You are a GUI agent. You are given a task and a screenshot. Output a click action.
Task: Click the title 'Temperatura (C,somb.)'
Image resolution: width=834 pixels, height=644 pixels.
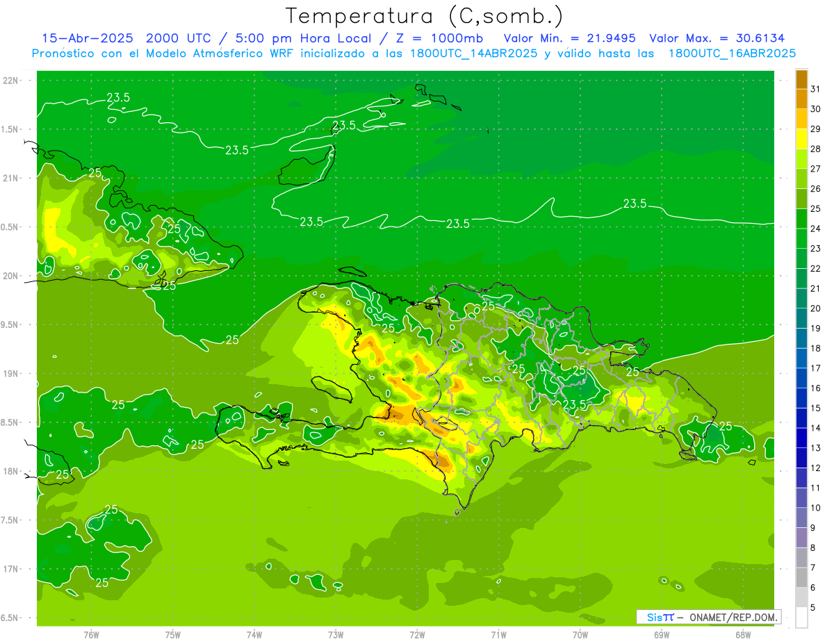425,15
